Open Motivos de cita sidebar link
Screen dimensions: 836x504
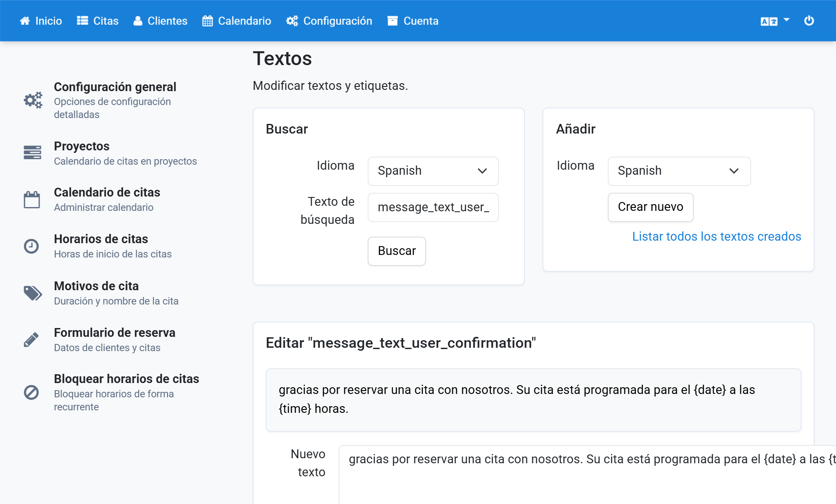96,286
